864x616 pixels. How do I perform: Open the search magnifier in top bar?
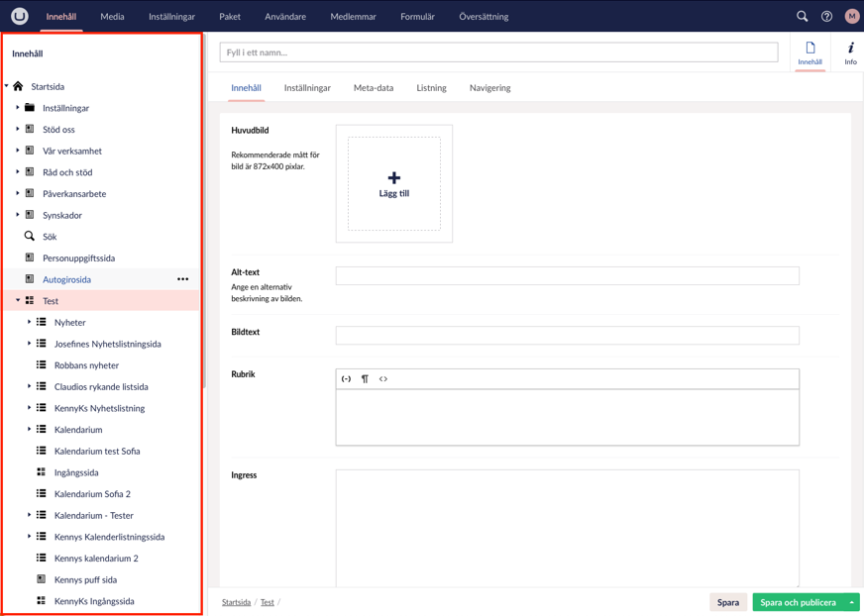(x=803, y=16)
